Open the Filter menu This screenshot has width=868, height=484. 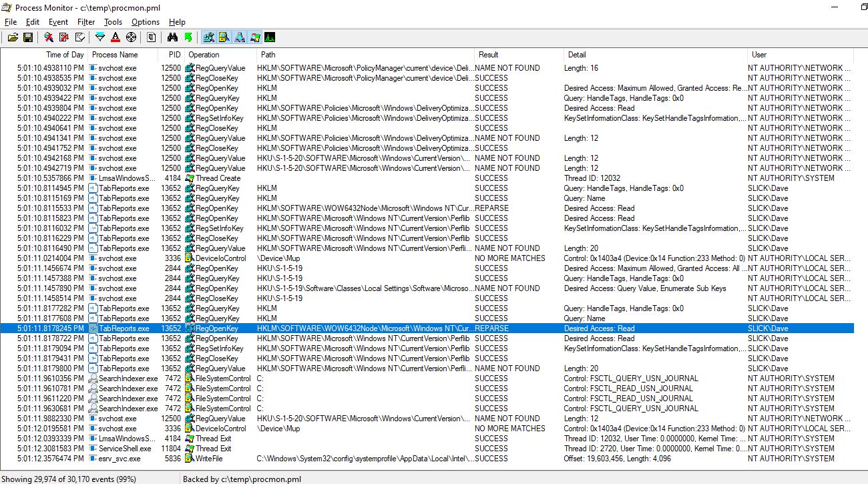(x=86, y=22)
